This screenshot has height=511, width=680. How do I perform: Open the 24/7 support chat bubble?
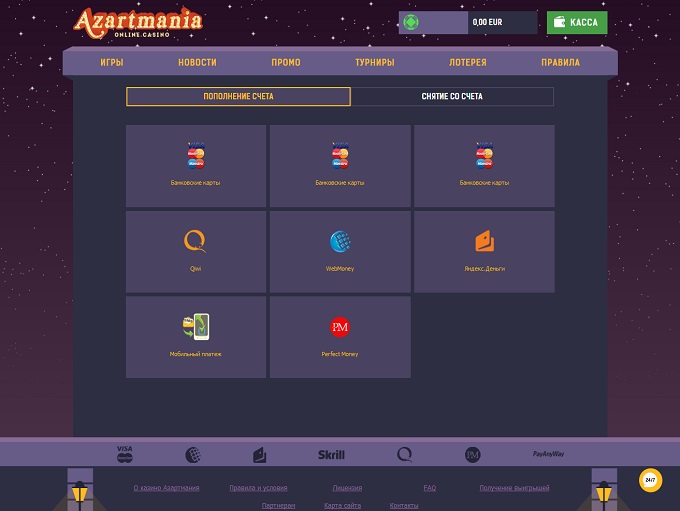tap(650, 480)
